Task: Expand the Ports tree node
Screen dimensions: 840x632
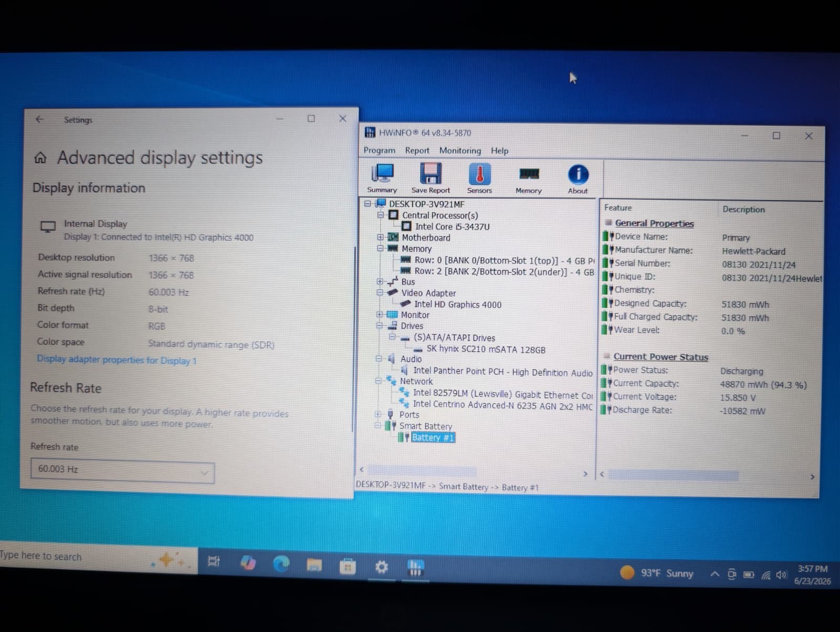Action: (x=377, y=414)
